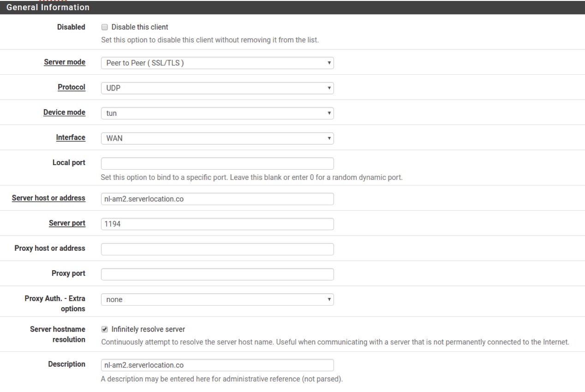This screenshot has width=585, height=392.
Task: Focus the Server host or address field
Action: click(x=217, y=199)
